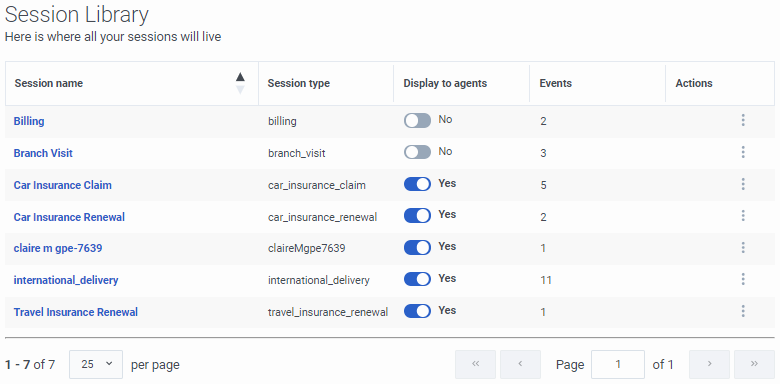Open actions menu for Billing row

(743, 120)
